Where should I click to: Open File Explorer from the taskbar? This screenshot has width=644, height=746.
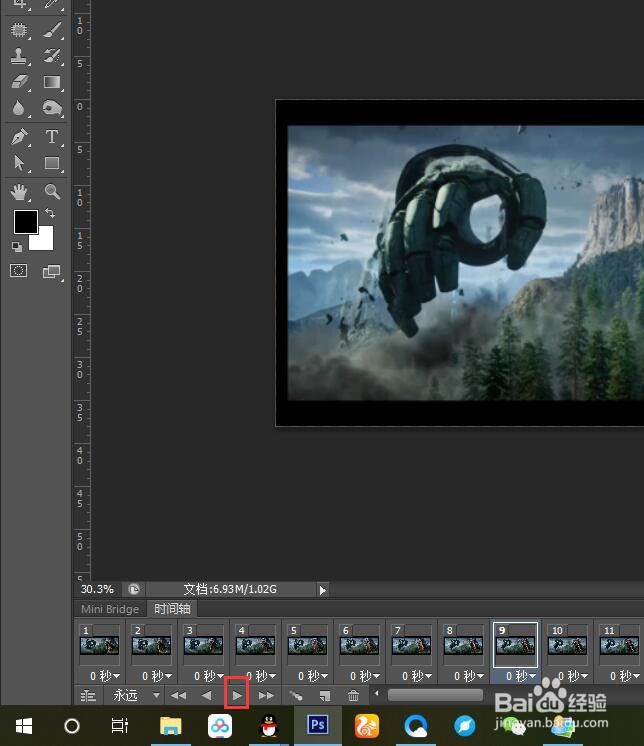click(170, 726)
